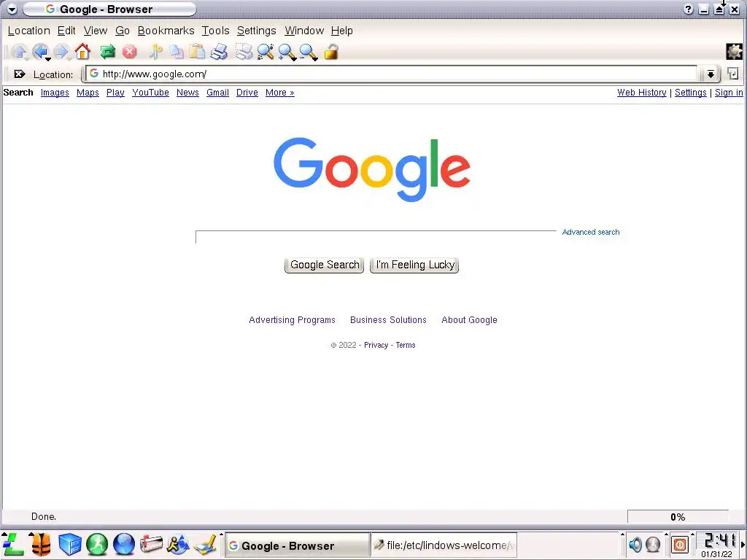Open the Advanced search link
The width and height of the screenshot is (747, 560).
coord(591,232)
